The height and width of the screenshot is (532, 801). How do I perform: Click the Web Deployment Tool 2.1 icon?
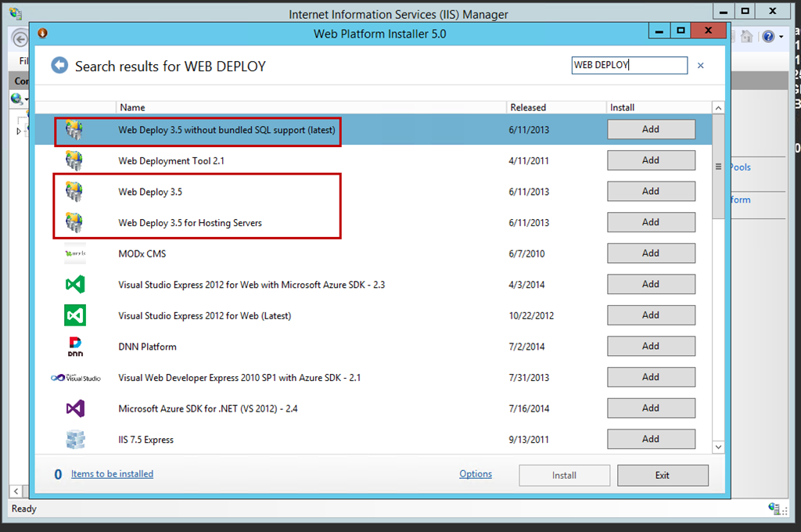pyautogui.click(x=74, y=160)
